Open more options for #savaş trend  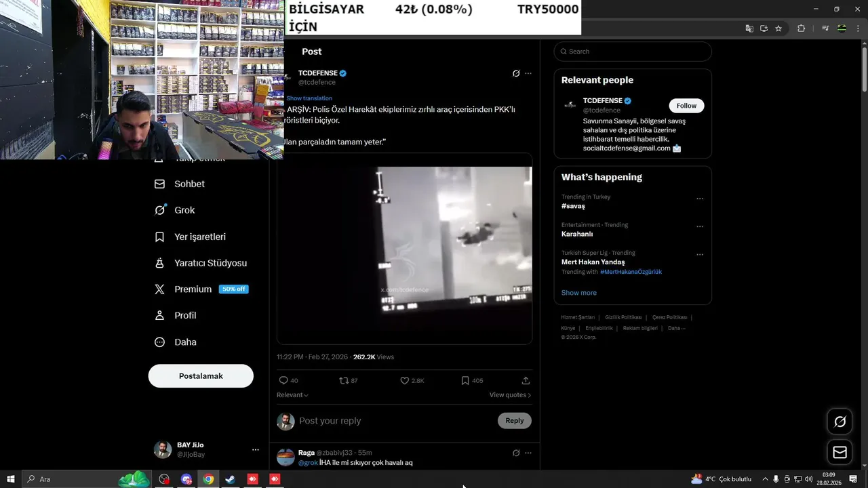coord(700,199)
